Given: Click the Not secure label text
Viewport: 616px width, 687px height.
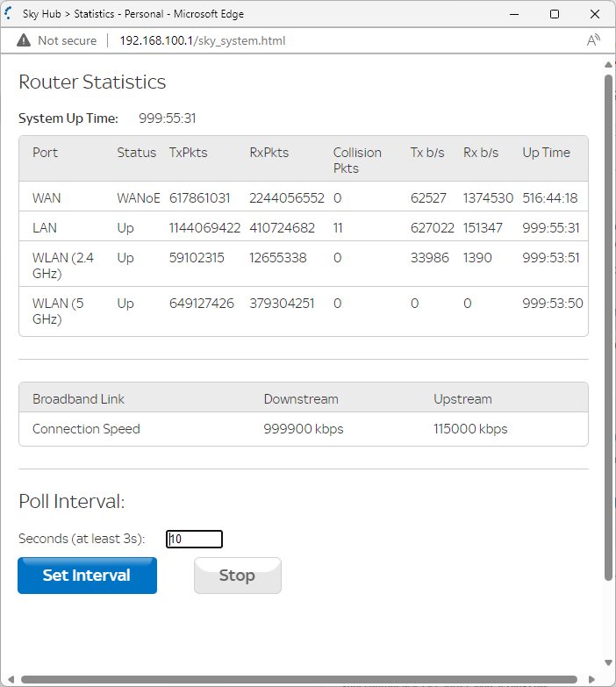Looking at the screenshot, I should click(68, 40).
